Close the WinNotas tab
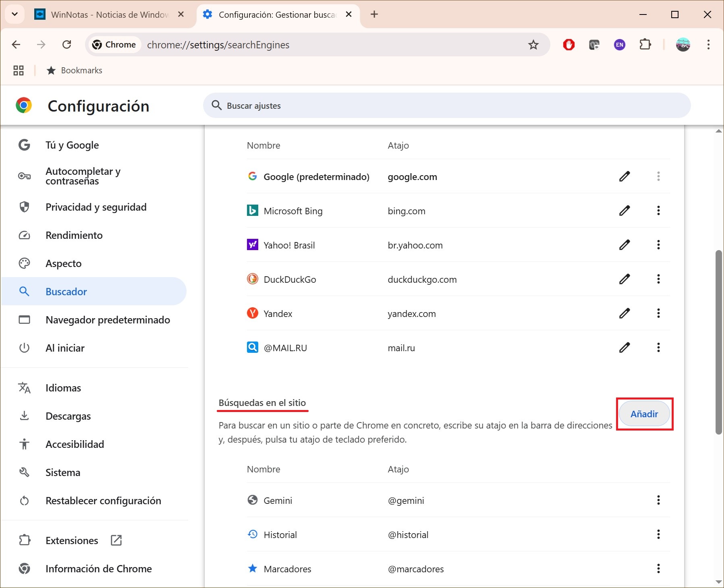 (x=181, y=14)
